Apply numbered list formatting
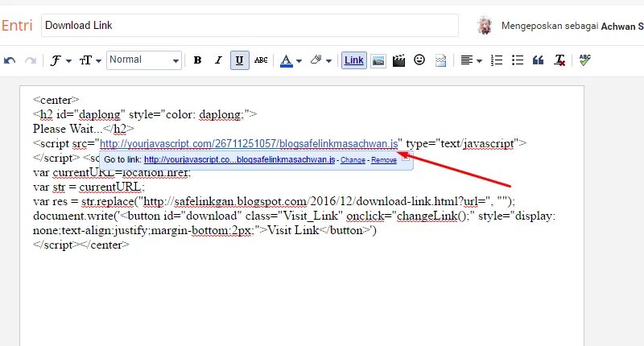 [497, 60]
